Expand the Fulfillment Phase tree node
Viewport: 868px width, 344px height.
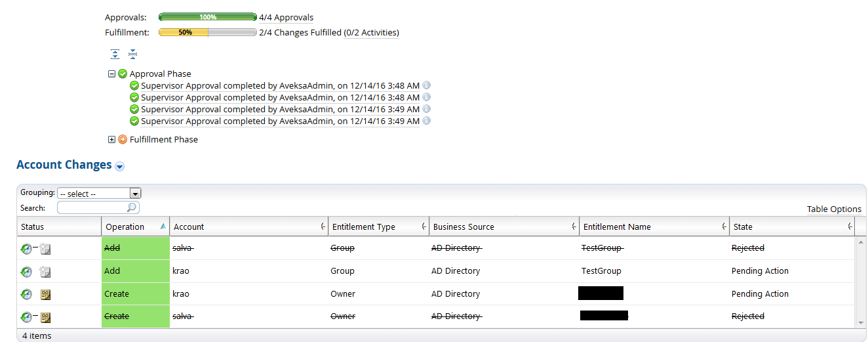pyautogui.click(x=112, y=139)
